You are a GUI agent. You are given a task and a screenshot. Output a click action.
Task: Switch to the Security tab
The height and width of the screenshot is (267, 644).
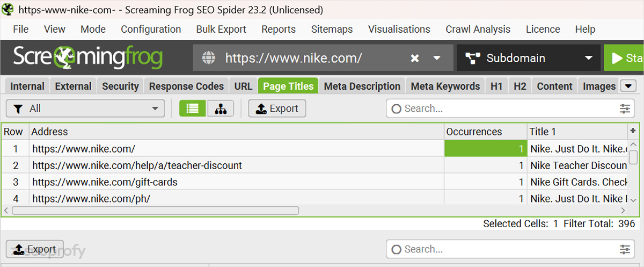pos(121,86)
